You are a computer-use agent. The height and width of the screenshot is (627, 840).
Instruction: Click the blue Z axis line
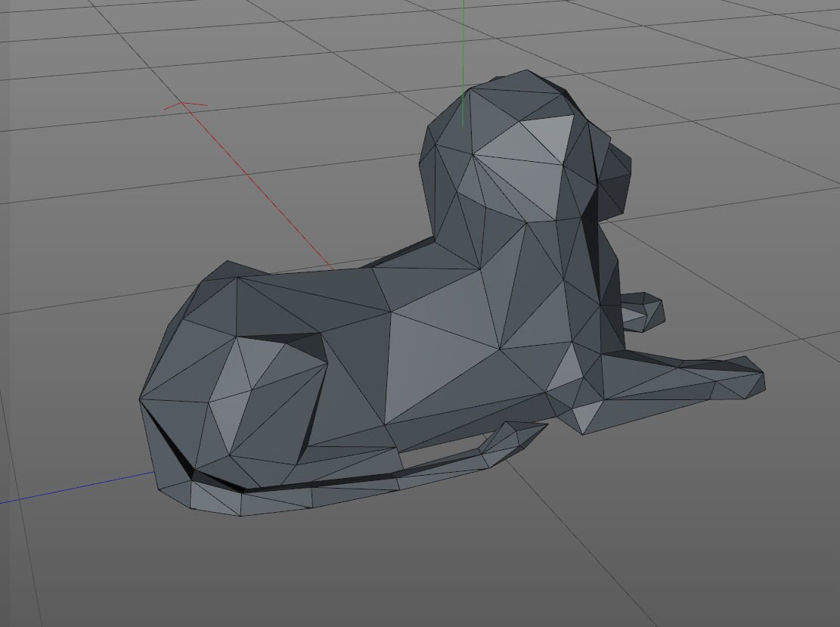(76, 488)
